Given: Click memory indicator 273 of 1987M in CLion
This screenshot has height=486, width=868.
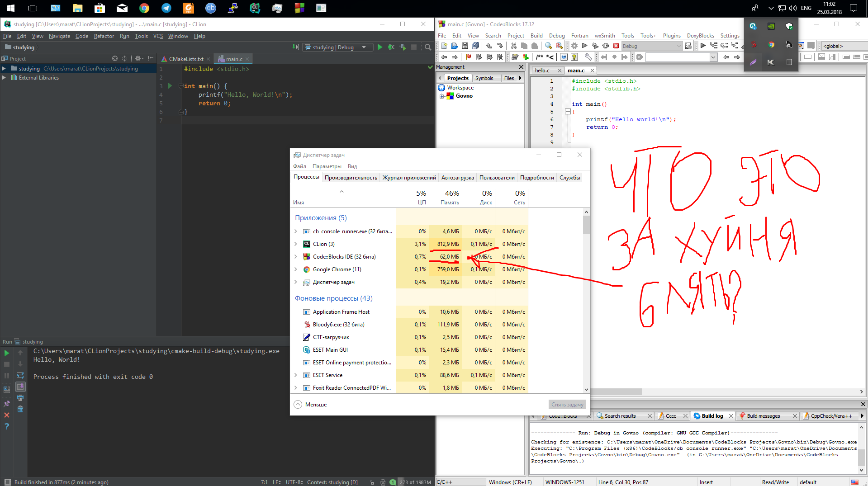Looking at the screenshot, I should coord(415,482).
